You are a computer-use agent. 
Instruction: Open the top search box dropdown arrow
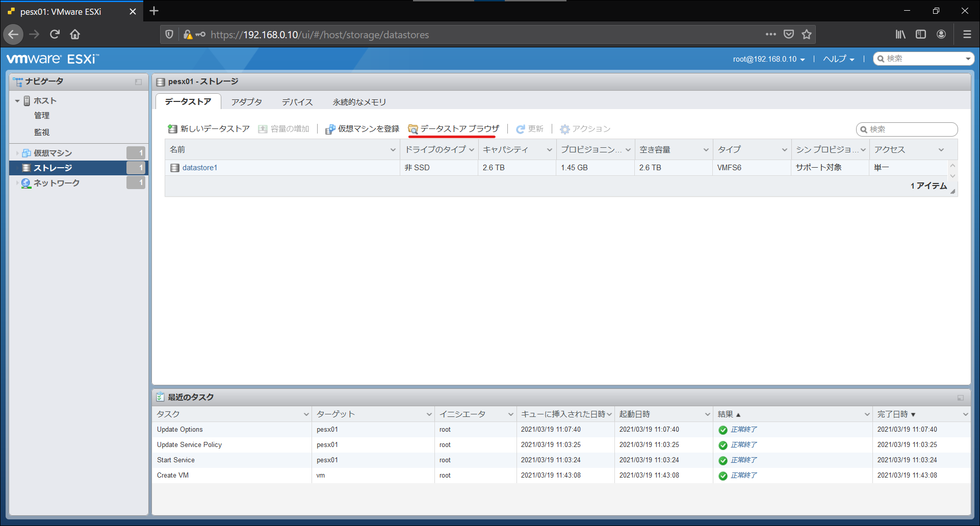click(x=968, y=59)
